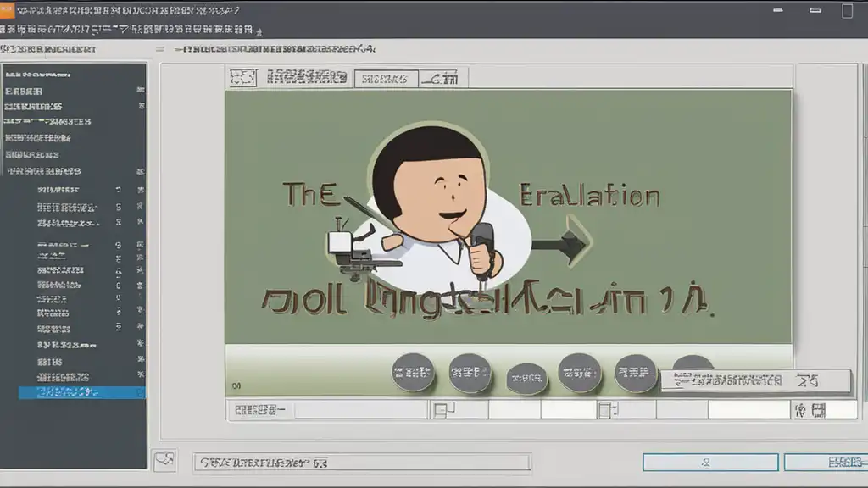The height and width of the screenshot is (488, 868).
Task: Switch to the second boxed tab above canvas
Action: click(442, 79)
